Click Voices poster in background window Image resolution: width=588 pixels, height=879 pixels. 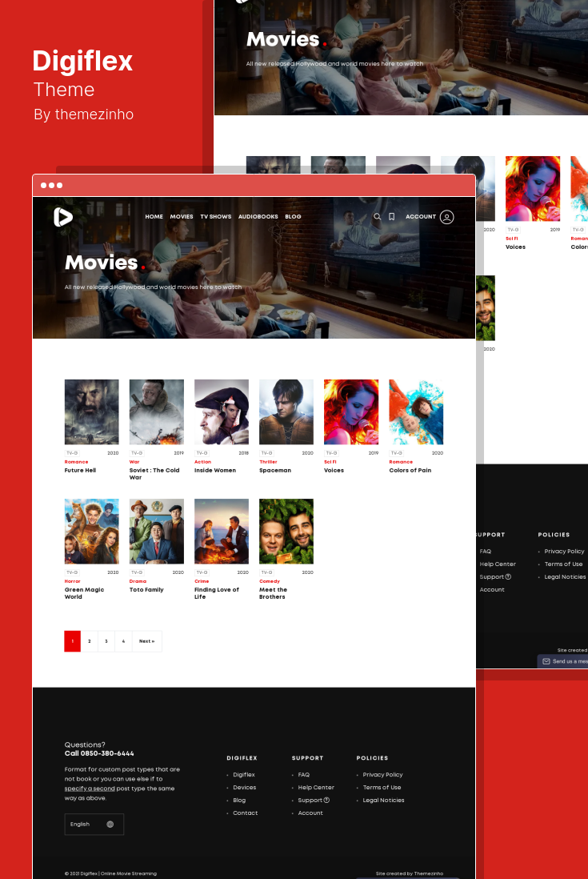tap(533, 189)
